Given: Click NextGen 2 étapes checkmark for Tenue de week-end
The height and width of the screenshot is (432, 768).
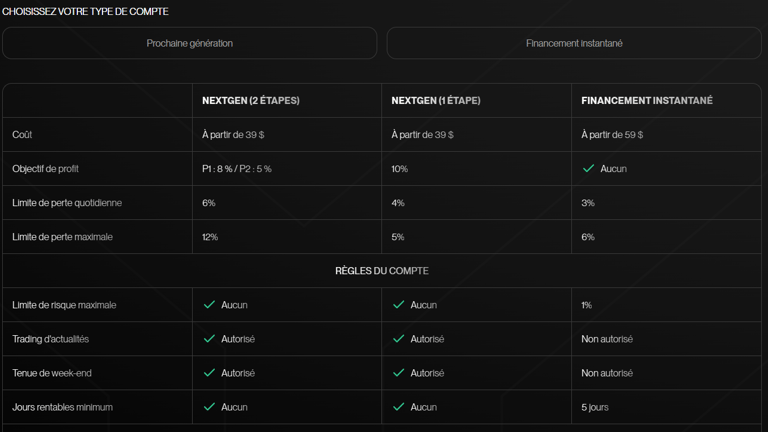Looking at the screenshot, I should click(x=209, y=372).
